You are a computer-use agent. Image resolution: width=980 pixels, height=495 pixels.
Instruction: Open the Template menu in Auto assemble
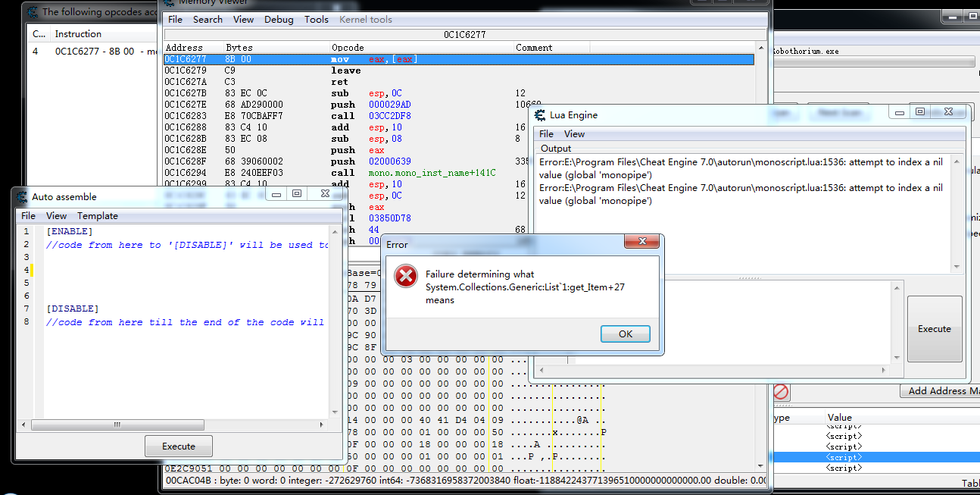[97, 216]
